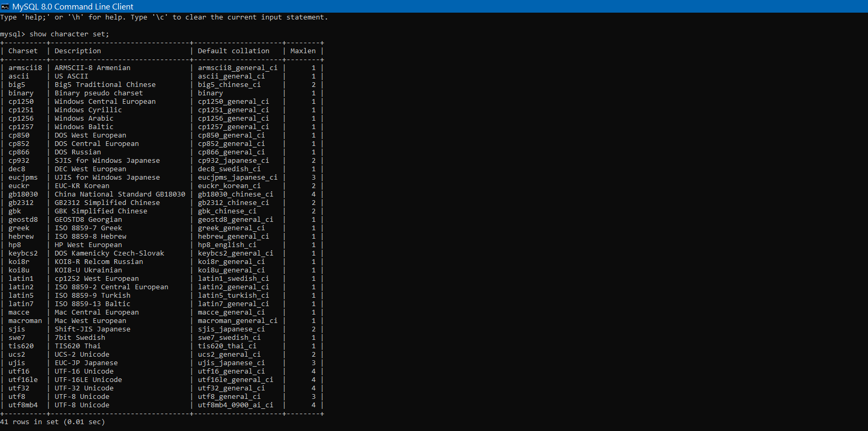Select the 'armscii8' charset cell
Viewport: 868px width, 431px height.
pyautogui.click(x=25, y=68)
